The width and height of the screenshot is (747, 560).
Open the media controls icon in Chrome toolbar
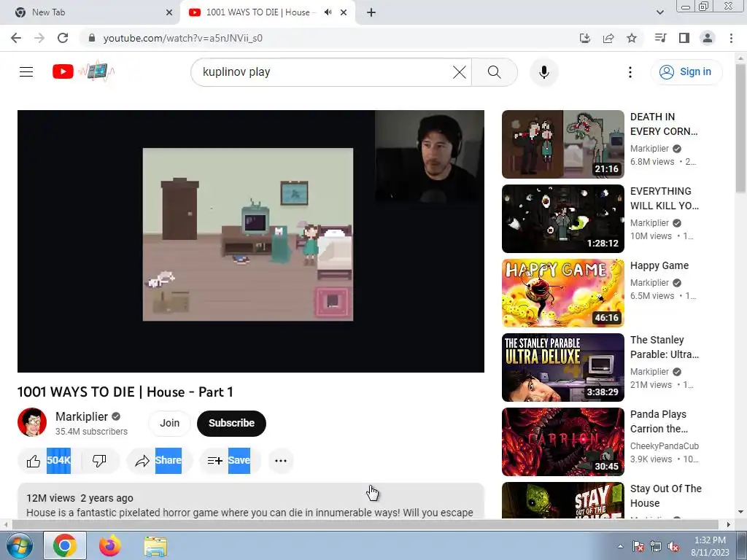click(660, 38)
